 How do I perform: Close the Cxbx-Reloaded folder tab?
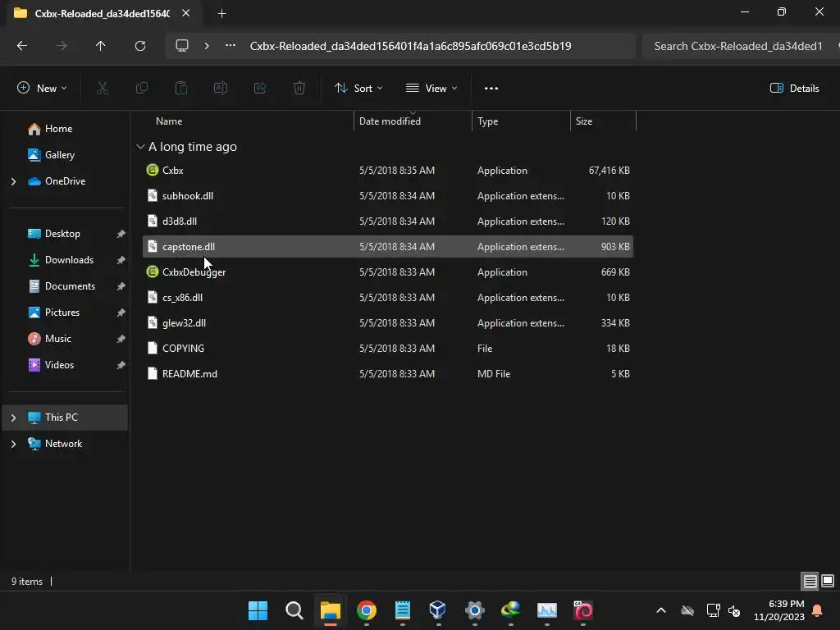point(186,13)
